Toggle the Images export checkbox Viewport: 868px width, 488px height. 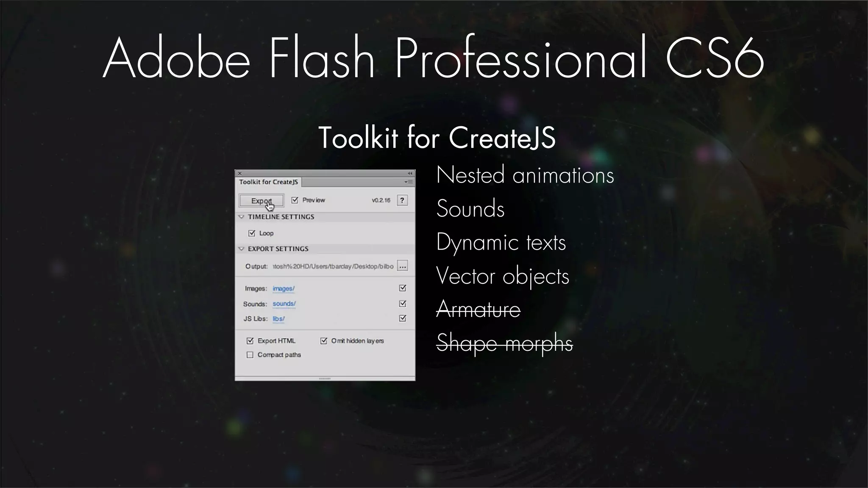[403, 288]
